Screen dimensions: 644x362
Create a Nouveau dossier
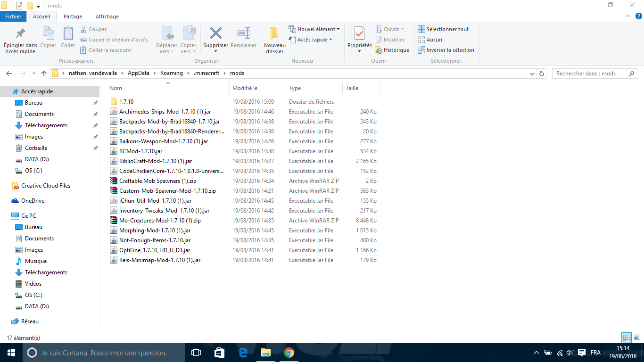pos(274,41)
